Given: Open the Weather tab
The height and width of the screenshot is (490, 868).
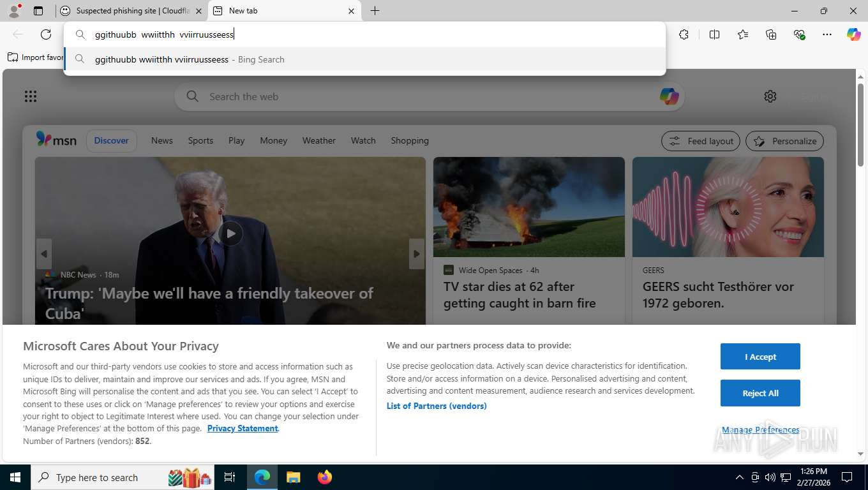Looking at the screenshot, I should [x=319, y=140].
